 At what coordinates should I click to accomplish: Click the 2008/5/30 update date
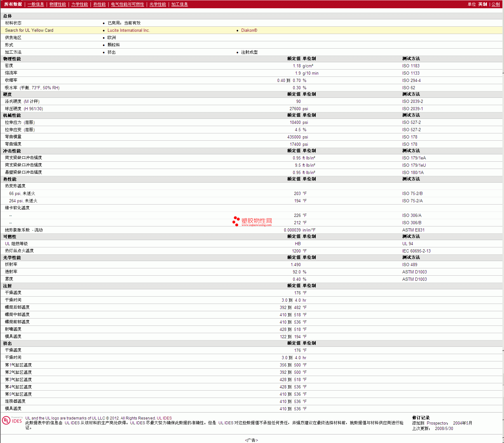[444, 429]
